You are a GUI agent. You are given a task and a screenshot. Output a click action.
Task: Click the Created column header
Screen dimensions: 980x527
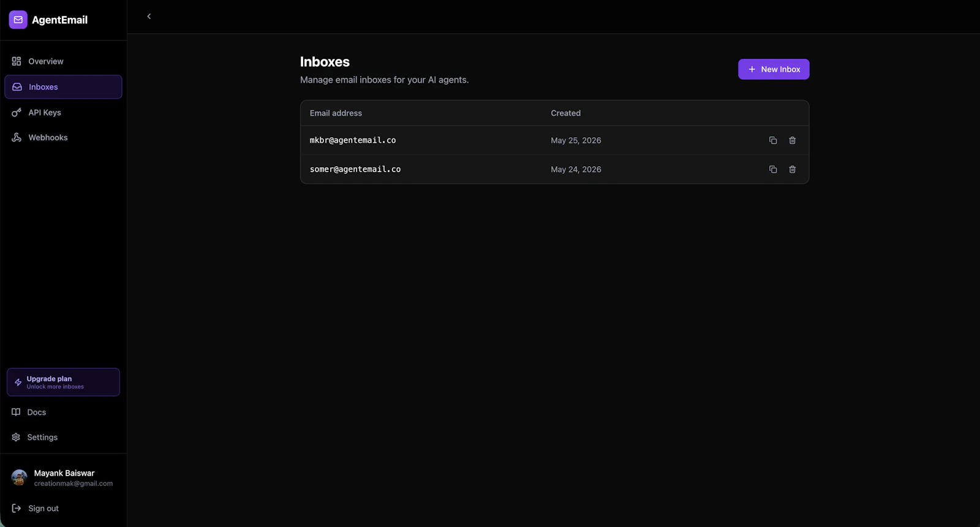click(x=565, y=113)
